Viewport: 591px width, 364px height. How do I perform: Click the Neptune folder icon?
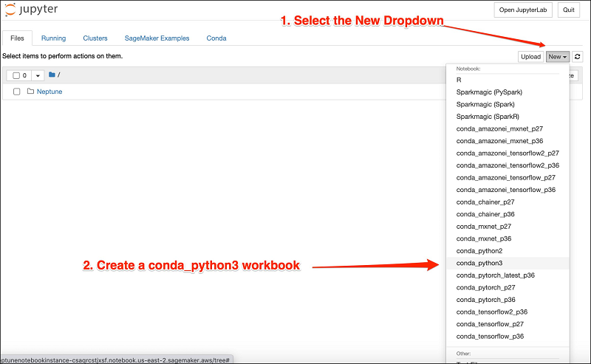(x=30, y=92)
